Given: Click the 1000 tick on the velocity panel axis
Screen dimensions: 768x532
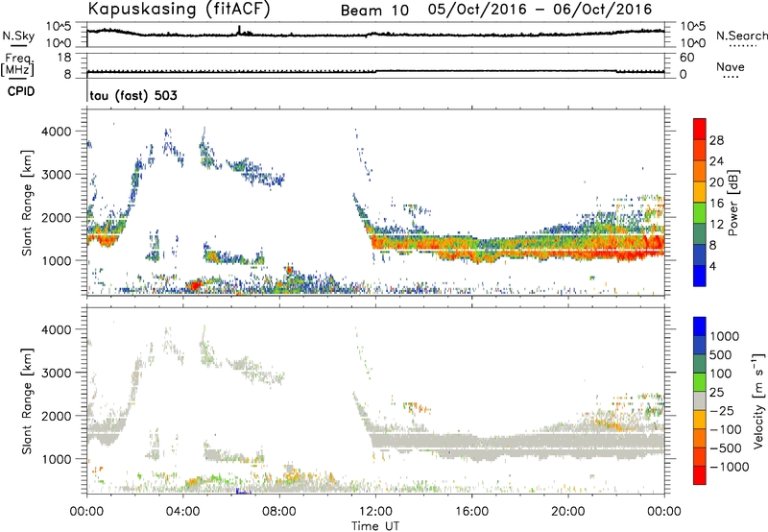Looking at the screenshot, I should pyautogui.click(x=56, y=459).
